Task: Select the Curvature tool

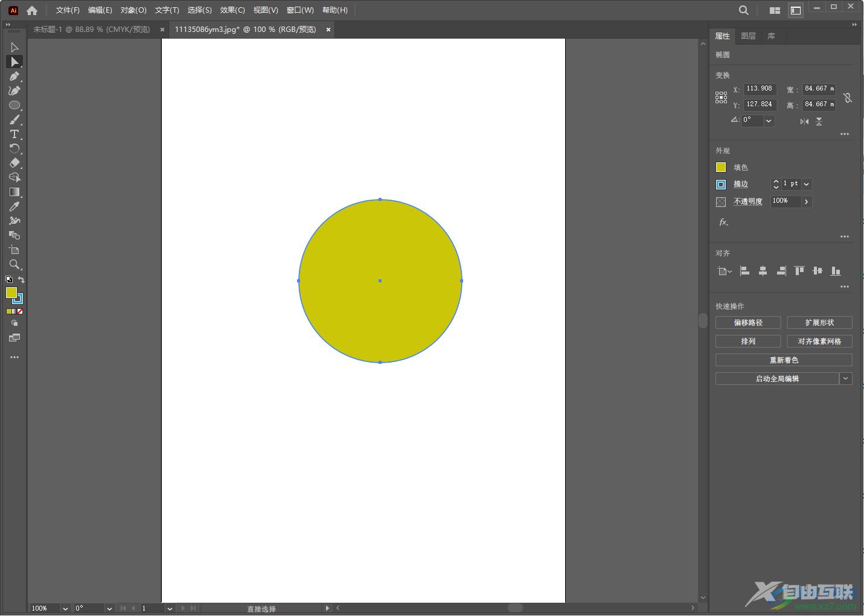Action: coord(14,90)
